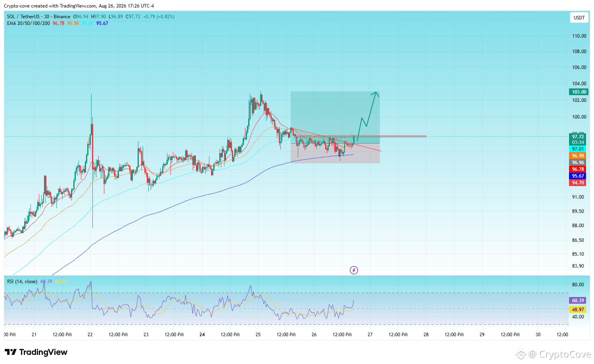Click the open value O96.94

(81, 17)
